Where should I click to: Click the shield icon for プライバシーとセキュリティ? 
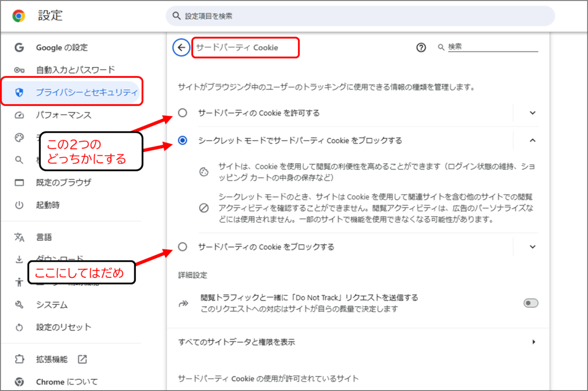pyautogui.click(x=20, y=93)
